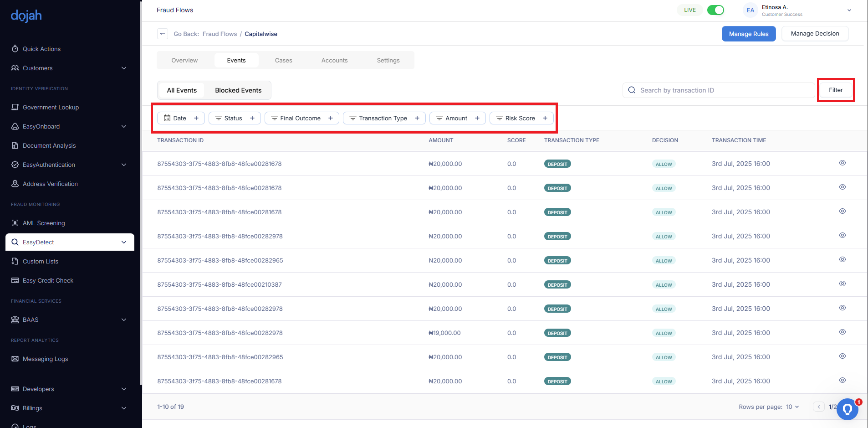The image size is (868, 428).
Task: Expand the user profile dropdown chevron
Action: click(849, 10)
